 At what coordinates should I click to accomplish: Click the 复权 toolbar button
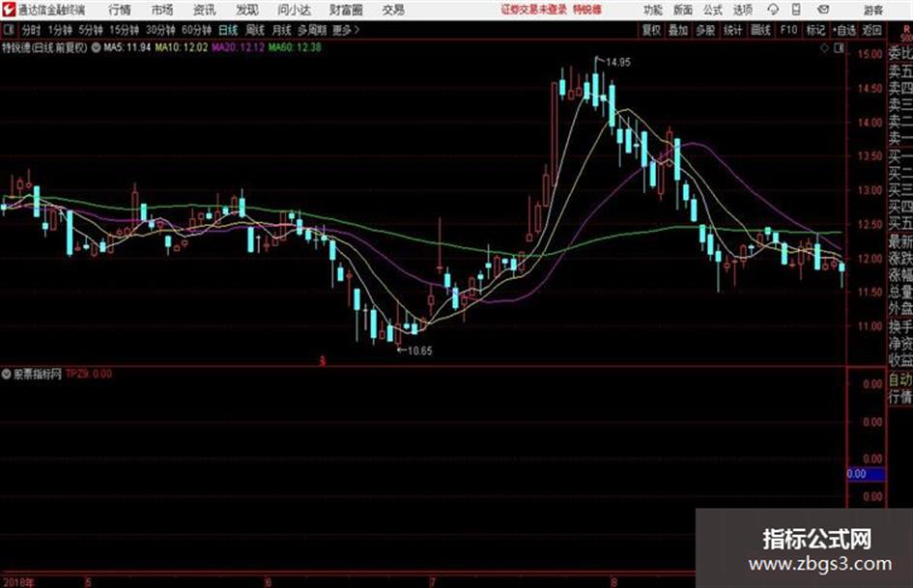pos(651,30)
